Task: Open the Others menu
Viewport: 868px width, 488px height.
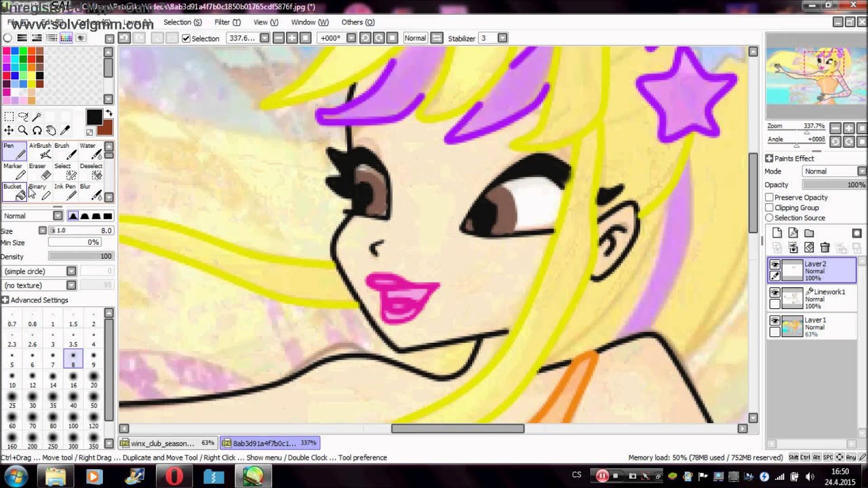Action: click(358, 22)
